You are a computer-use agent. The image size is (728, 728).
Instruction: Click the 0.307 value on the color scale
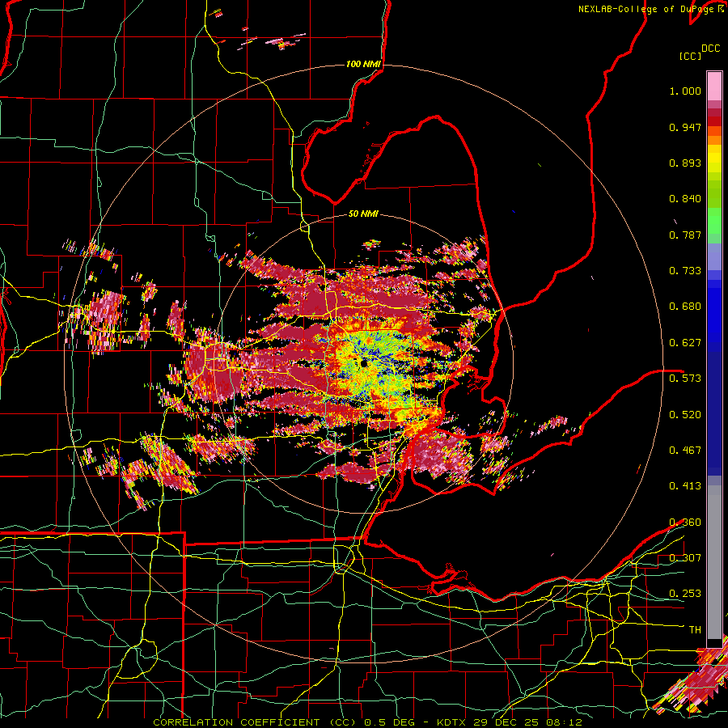point(685,558)
